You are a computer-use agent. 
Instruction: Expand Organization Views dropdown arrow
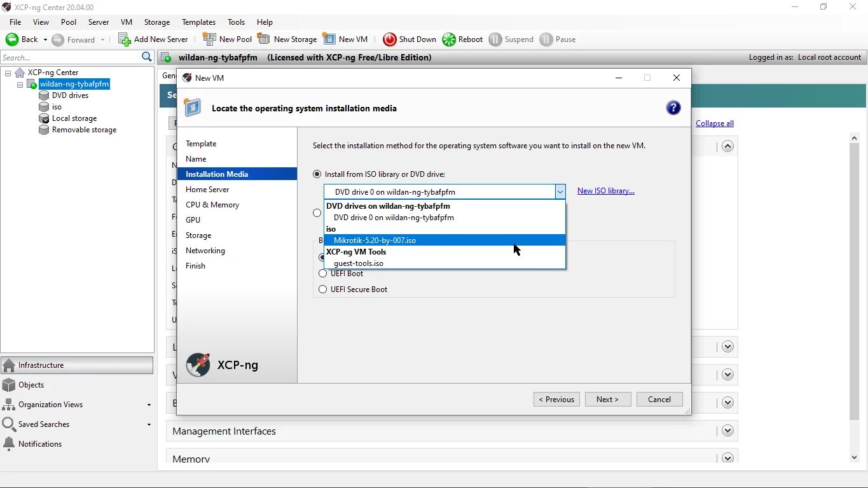tap(149, 405)
